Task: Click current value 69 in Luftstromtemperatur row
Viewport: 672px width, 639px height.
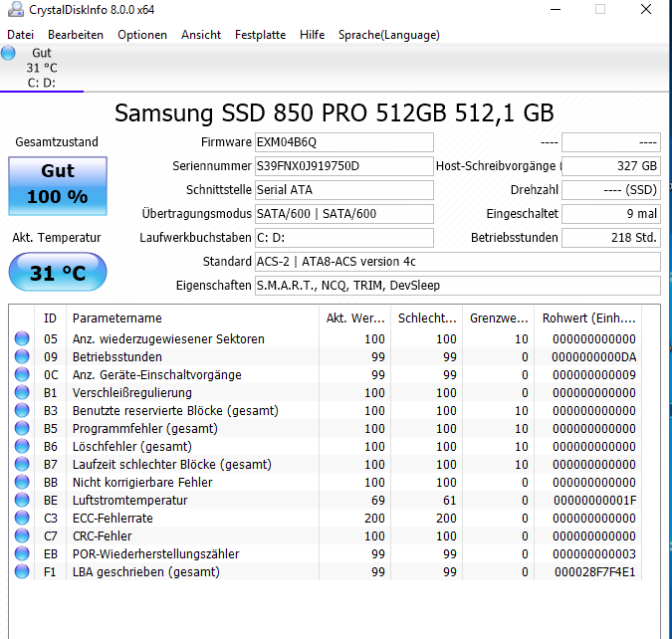Action: (378, 500)
